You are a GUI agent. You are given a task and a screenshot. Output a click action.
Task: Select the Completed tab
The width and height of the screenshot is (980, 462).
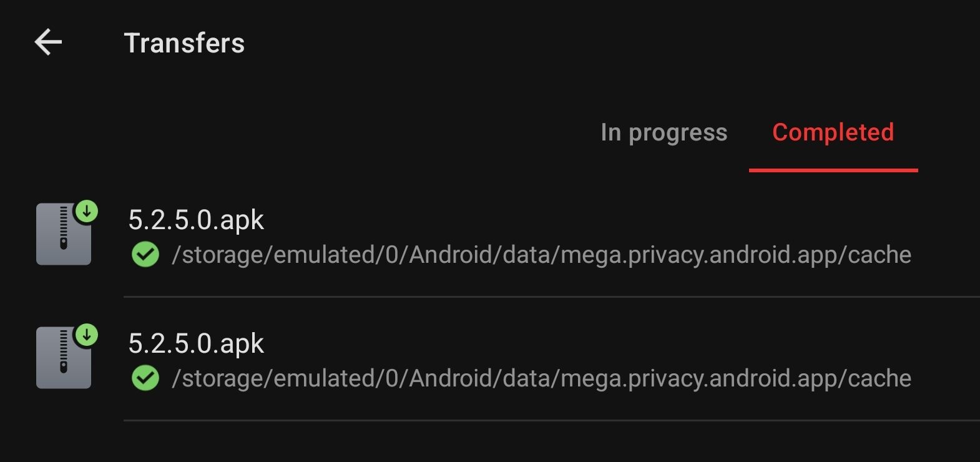coord(833,132)
